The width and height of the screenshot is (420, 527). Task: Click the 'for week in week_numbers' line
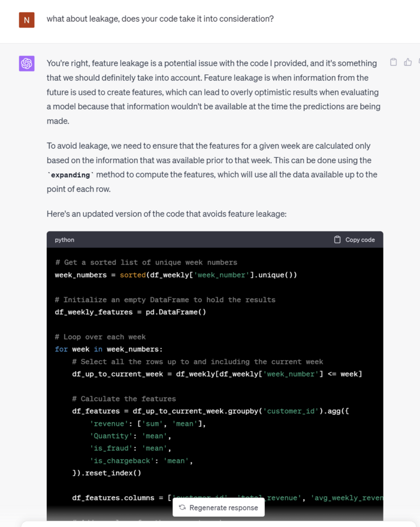click(109, 349)
